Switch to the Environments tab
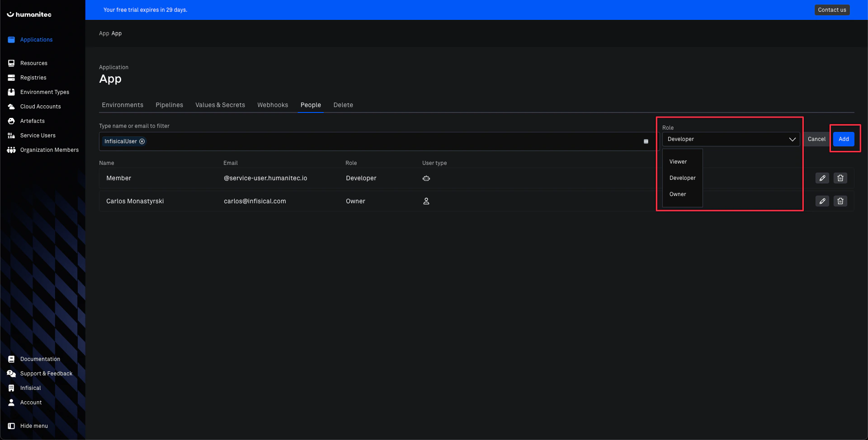Viewport: 868px width, 440px height. click(123, 105)
